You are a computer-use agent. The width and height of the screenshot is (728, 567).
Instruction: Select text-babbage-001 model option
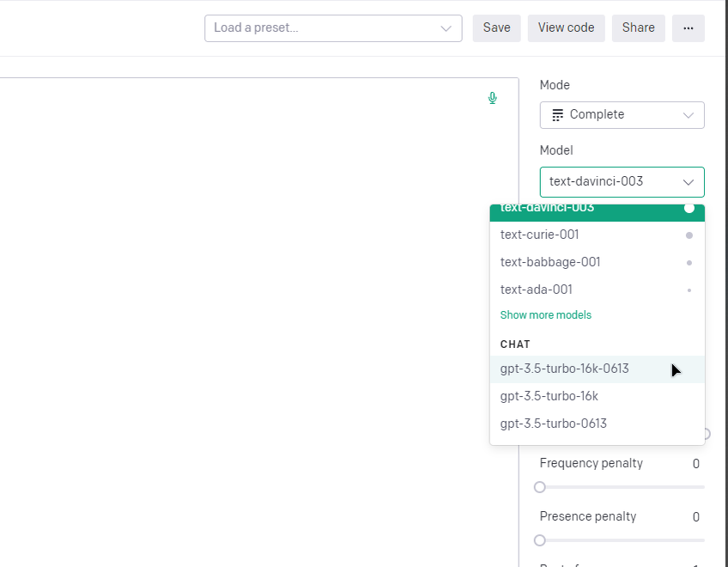pos(597,263)
